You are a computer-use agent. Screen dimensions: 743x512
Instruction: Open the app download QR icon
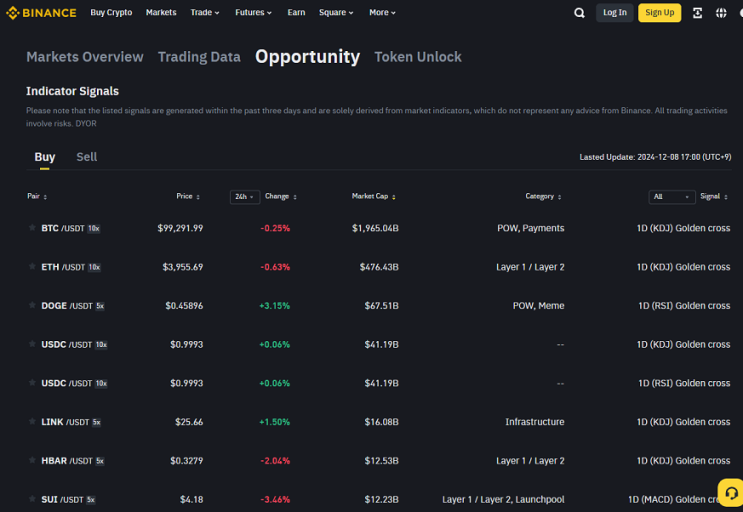click(697, 13)
